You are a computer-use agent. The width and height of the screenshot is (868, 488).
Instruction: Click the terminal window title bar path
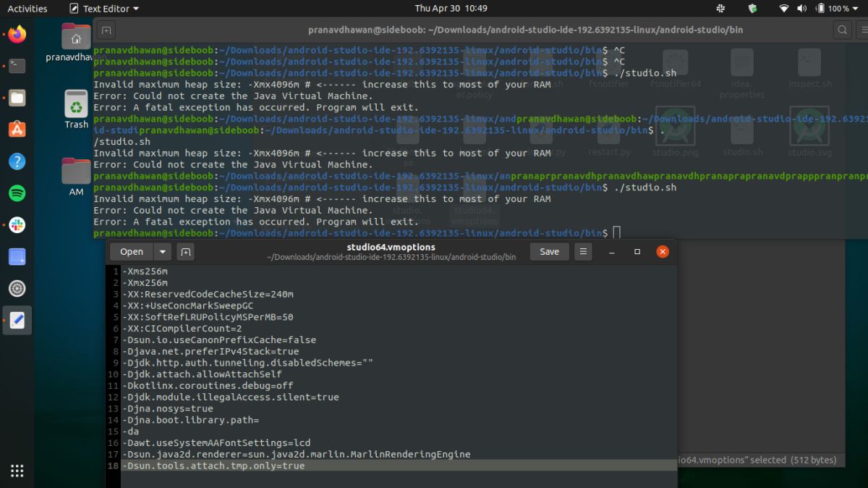[525, 30]
